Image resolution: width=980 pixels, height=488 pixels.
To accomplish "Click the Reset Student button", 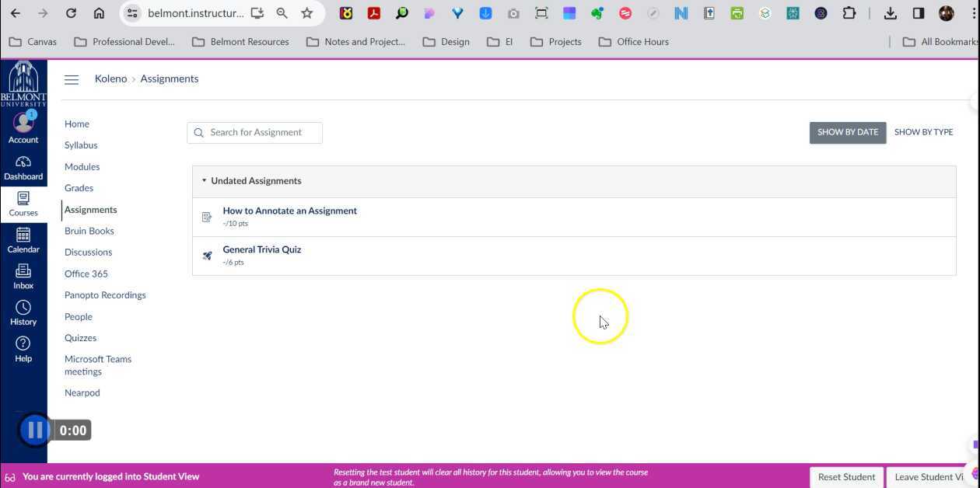I will click(x=846, y=476).
